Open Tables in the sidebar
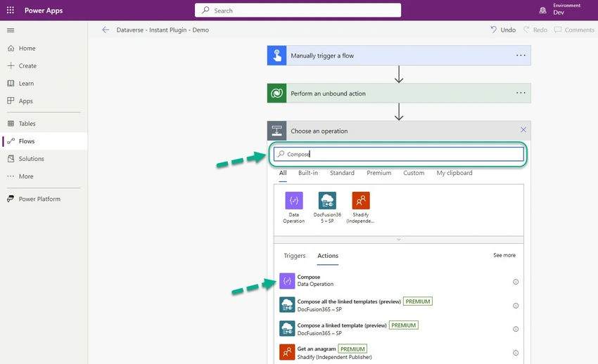Viewport: 598px width, 364px height. tap(44, 124)
